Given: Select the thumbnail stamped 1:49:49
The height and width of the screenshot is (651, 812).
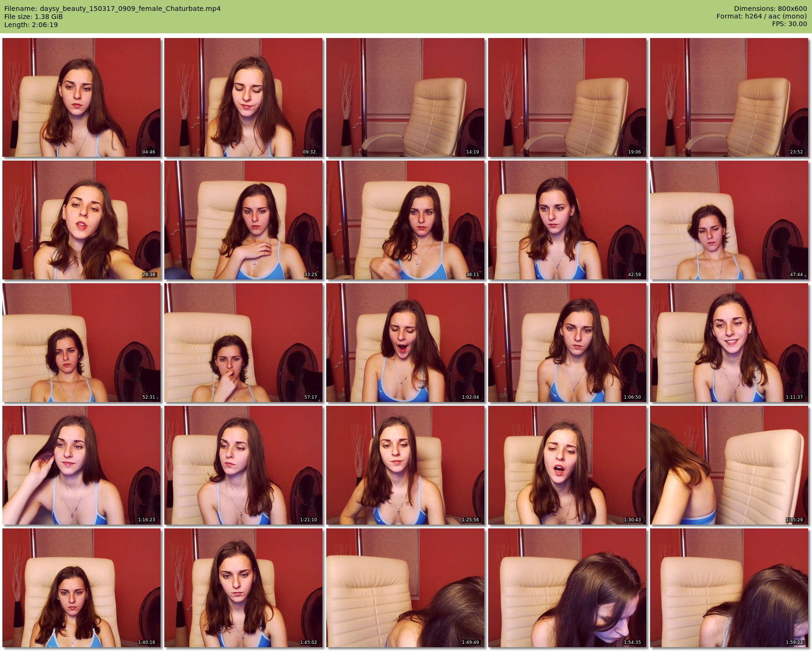Looking at the screenshot, I should pos(405,588).
